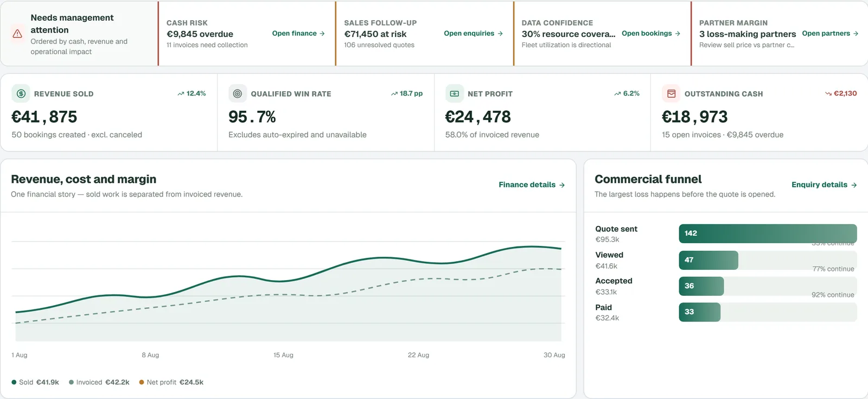Go to Enquiry details
The image size is (868, 399).
[x=824, y=185]
